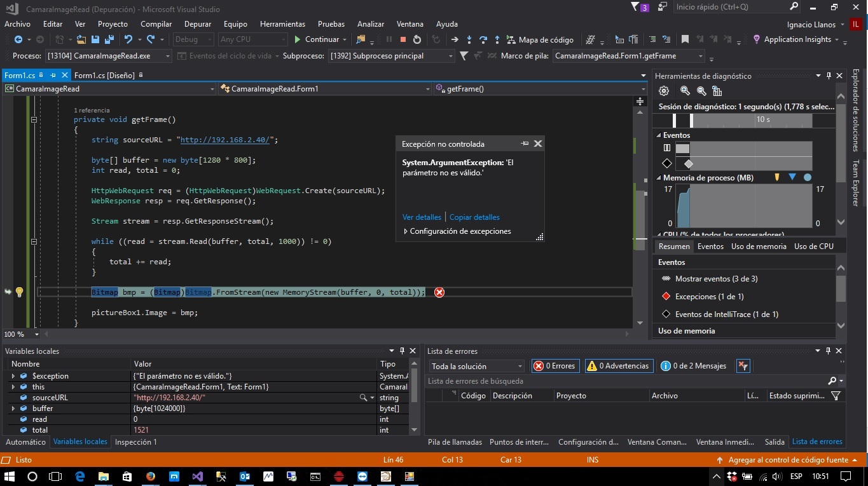
Task: Open Firefox from the taskbar
Action: [x=151, y=476]
